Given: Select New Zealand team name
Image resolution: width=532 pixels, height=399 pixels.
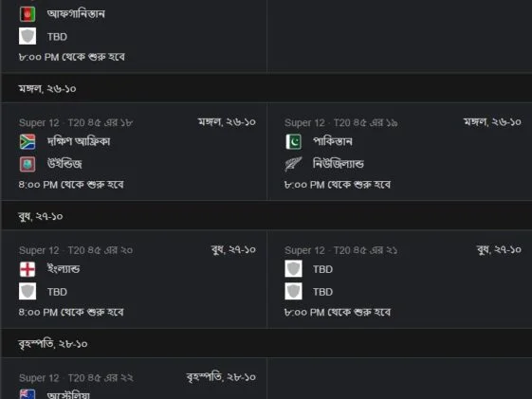Looking at the screenshot, I should [339, 164].
